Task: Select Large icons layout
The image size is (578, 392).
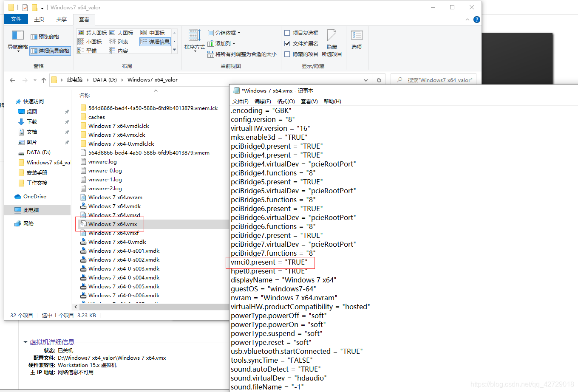Action: [x=121, y=33]
